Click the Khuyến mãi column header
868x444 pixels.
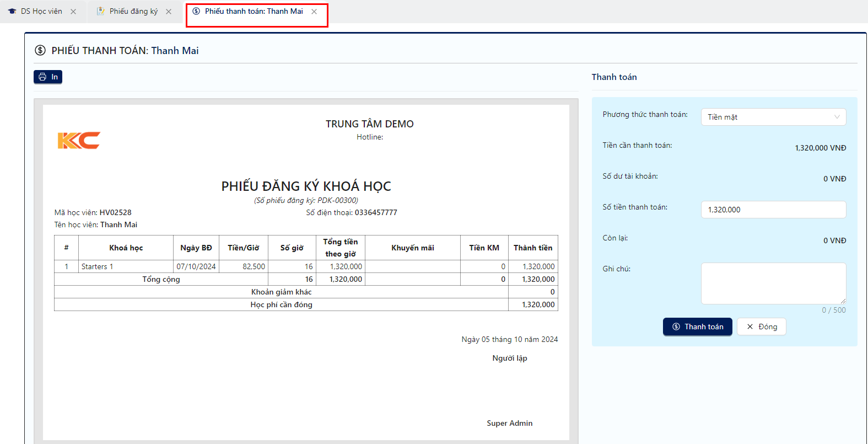(413, 248)
